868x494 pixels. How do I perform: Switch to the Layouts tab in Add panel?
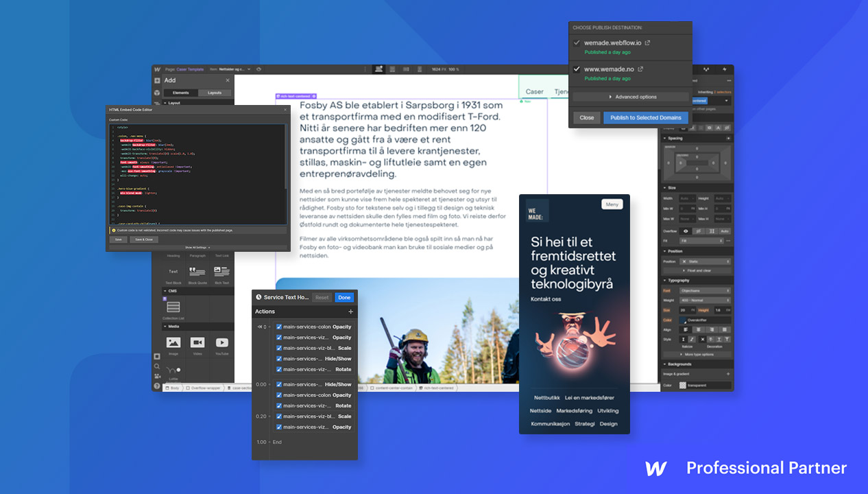click(x=215, y=93)
